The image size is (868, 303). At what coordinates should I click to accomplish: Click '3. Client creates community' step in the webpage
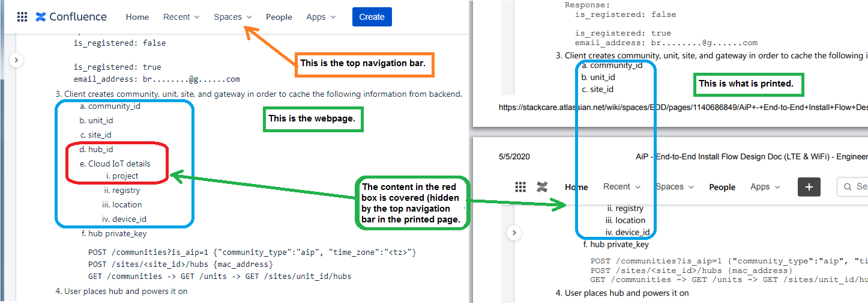point(259,94)
